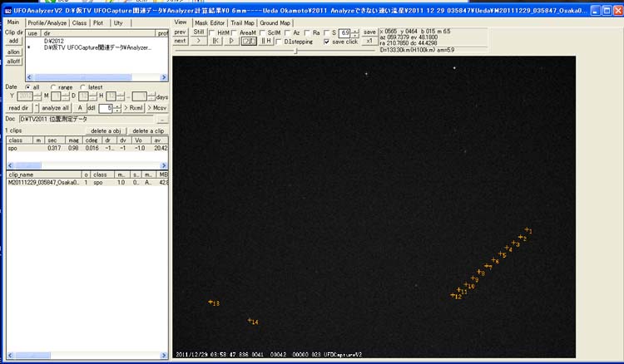Click the > Mcsv export button
624x364 pixels.
tap(158, 108)
